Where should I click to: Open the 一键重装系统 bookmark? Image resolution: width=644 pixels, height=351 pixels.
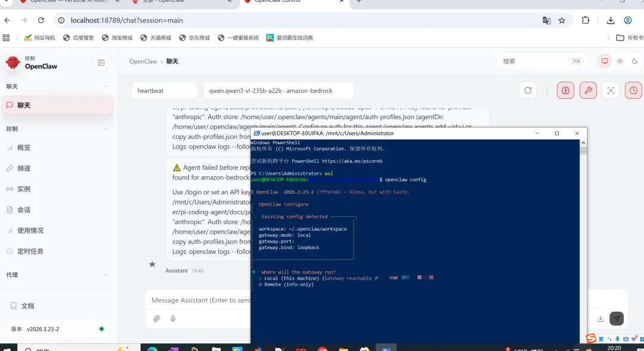[x=238, y=38]
